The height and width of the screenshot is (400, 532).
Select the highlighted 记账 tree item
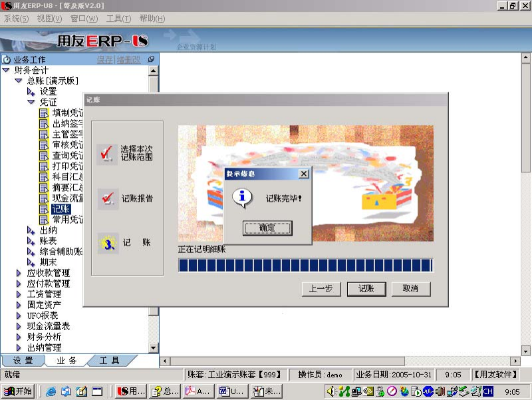61,209
